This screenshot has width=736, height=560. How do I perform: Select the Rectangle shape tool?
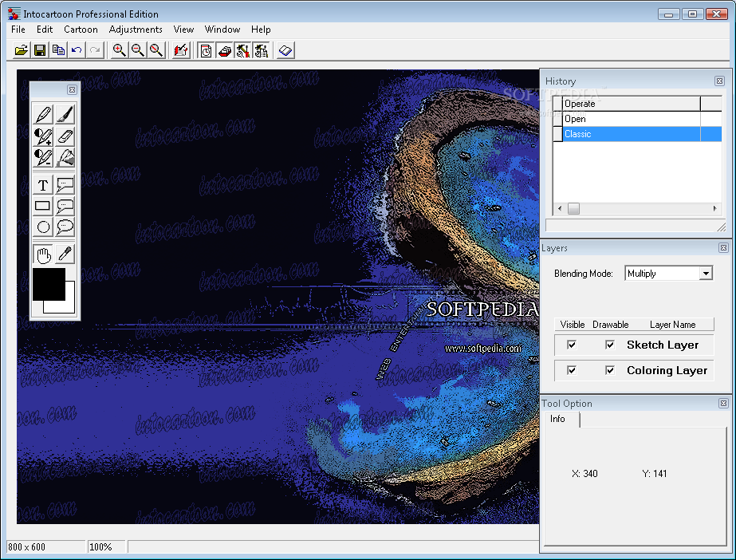(43, 206)
